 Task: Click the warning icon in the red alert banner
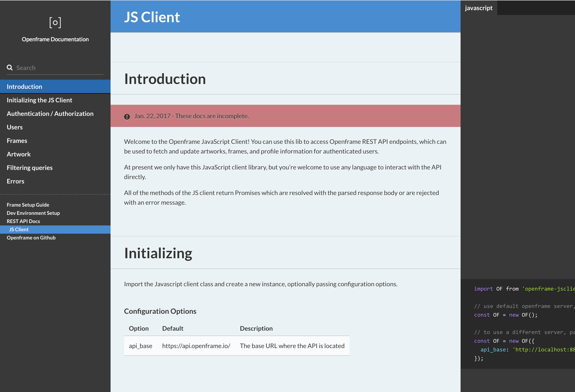[127, 116]
